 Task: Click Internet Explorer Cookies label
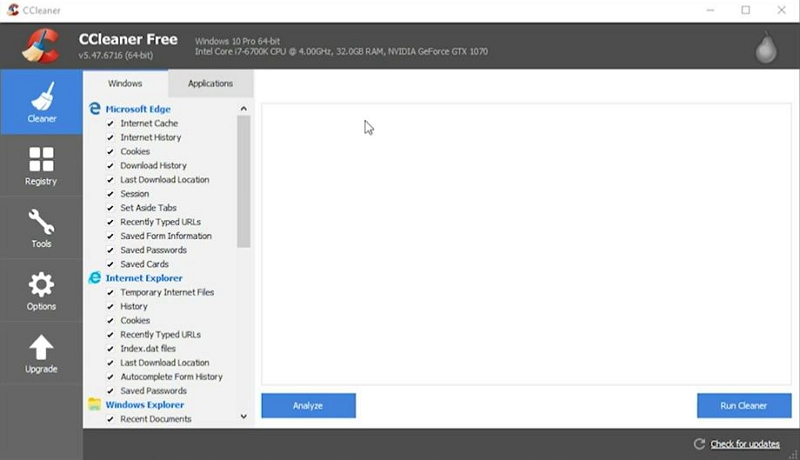point(135,320)
